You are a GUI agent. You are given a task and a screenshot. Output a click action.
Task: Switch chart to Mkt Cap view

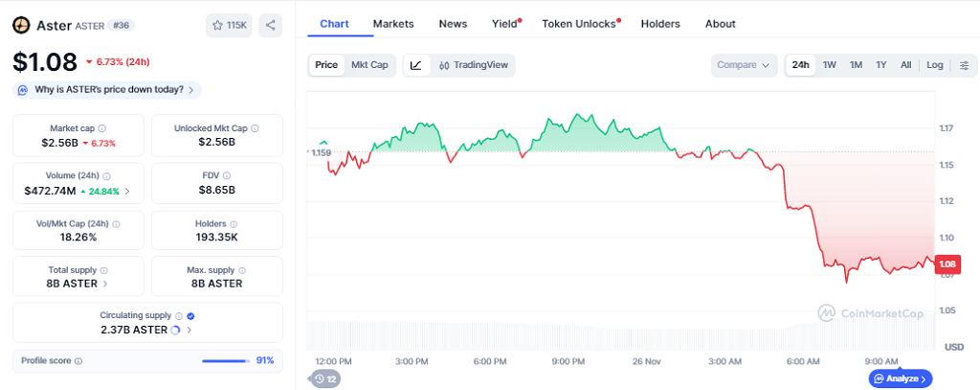click(x=369, y=65)
